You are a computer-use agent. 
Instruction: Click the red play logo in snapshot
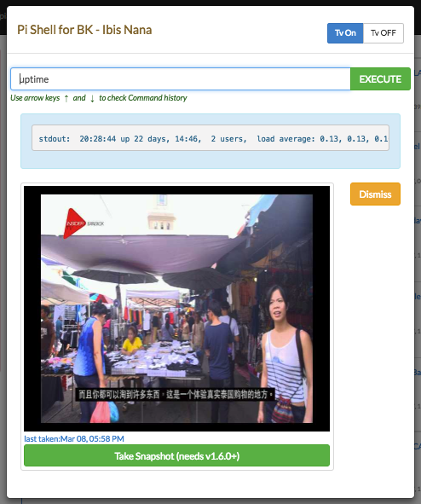tap(74, 223)
